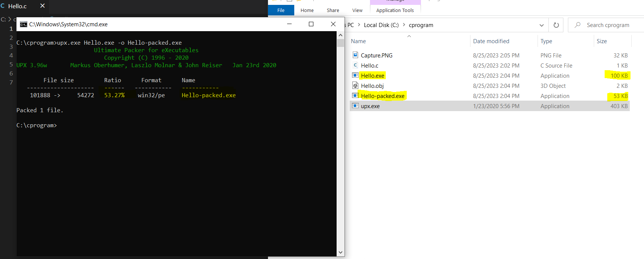Open the File ribbon tab
Screen dimensions: 644x259
pos(281,10)
